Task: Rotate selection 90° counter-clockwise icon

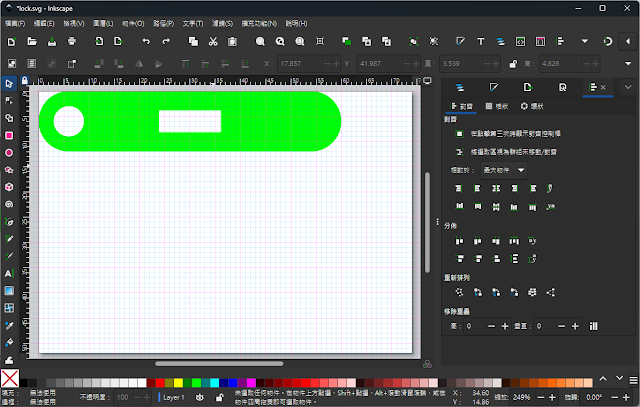Action: 99,64
